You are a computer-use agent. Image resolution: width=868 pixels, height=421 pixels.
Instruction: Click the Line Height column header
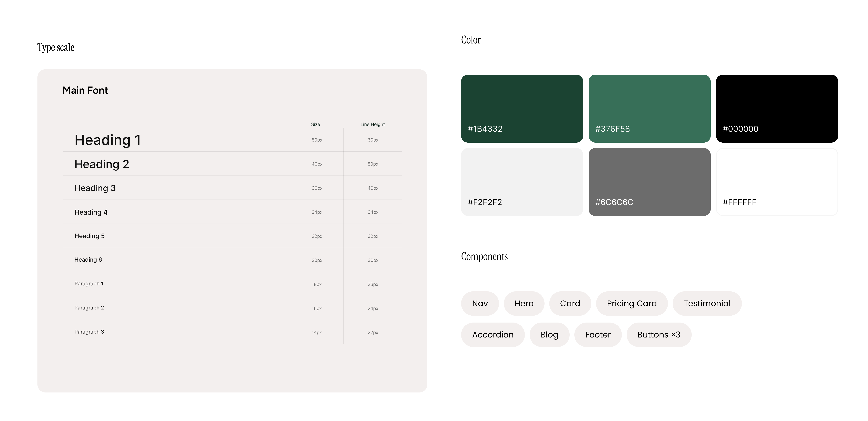372,124
